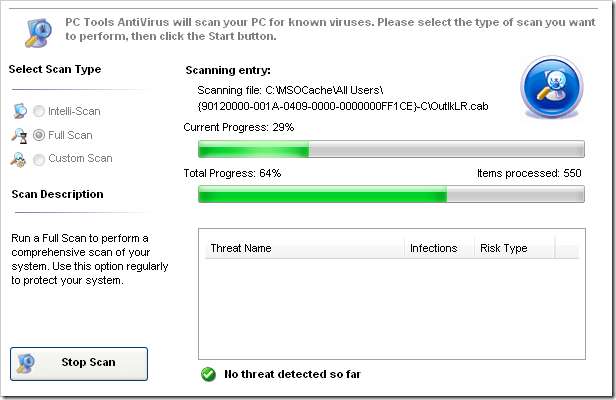This screenshot has width=616, height=400.
Task: Select the Intelli-Scan radio button
Action: pos(38,111)
